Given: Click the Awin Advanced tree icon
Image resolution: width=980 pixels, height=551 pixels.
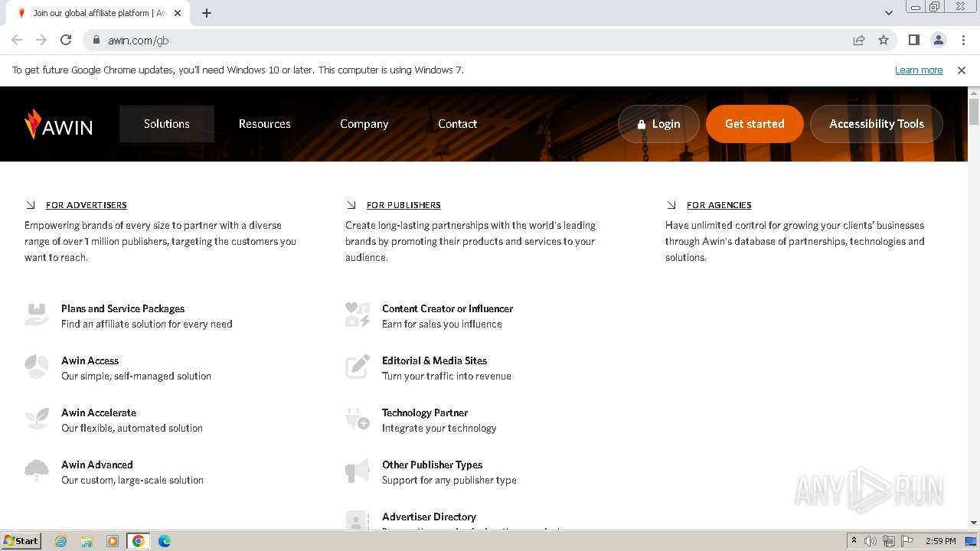Looking at the screenshot, I should [x=36, y=471].
